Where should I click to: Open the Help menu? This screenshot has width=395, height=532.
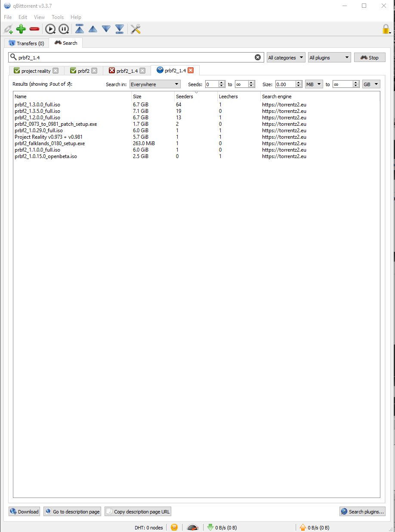(x=76, y=17)
